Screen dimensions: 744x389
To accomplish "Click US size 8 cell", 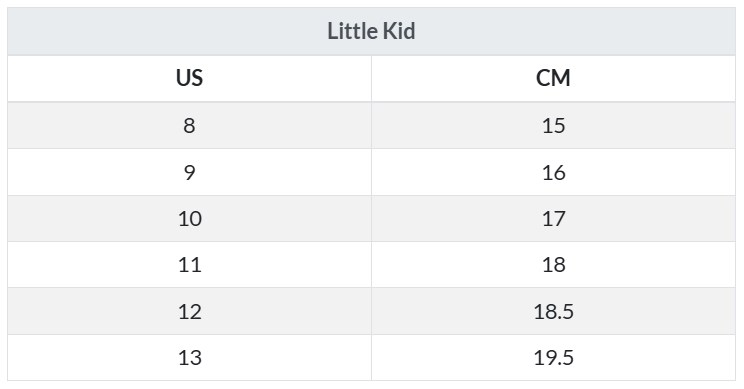I will point(189,125).
